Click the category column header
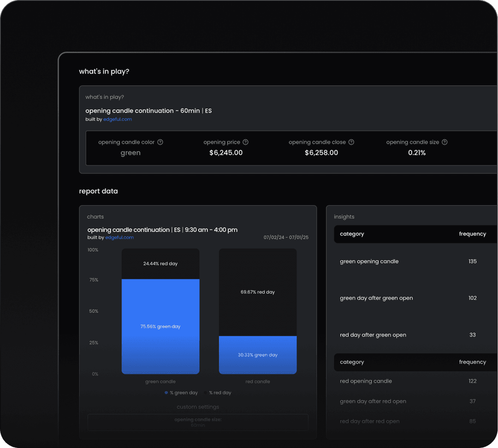 (352, 234)
